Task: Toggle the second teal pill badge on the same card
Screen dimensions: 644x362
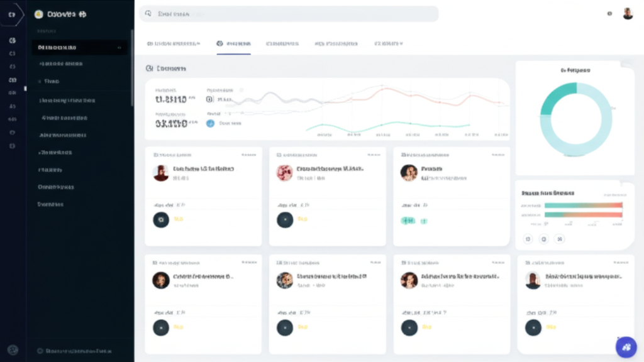Action: click(x=425, y=221)
